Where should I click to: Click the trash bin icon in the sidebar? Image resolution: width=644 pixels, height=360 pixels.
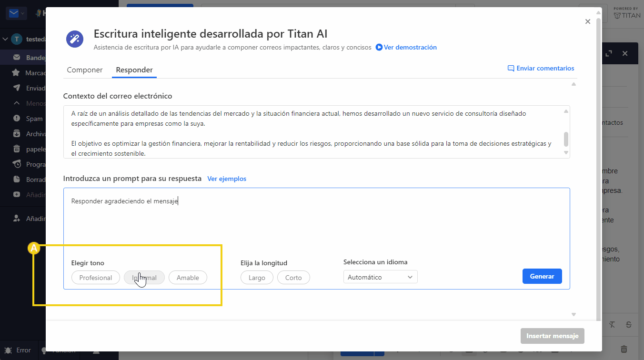(17, 149)
